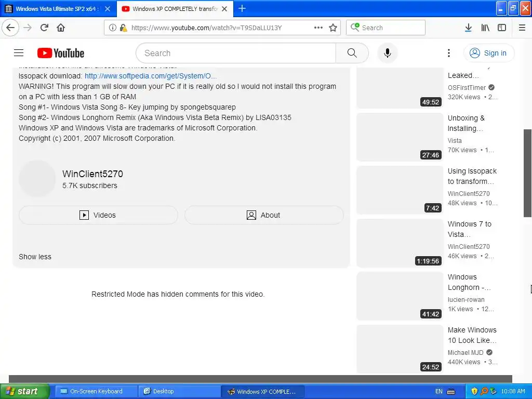Play the 27:46 video thumbnail

[400, 137]
